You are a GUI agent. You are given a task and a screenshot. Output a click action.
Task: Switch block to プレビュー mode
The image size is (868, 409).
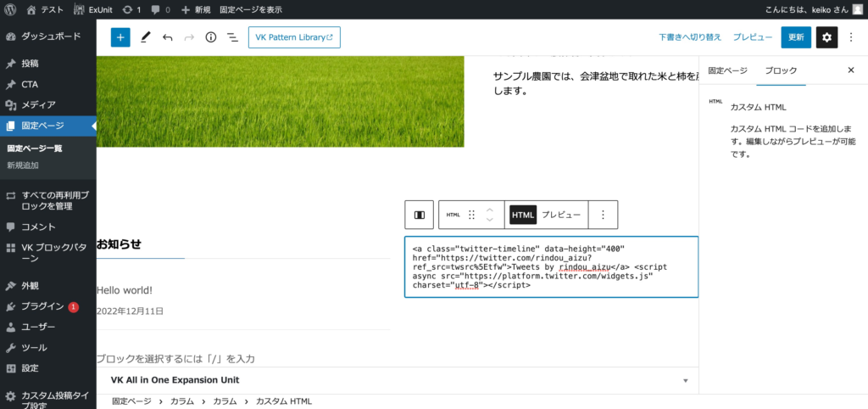[x=561, y=215]
